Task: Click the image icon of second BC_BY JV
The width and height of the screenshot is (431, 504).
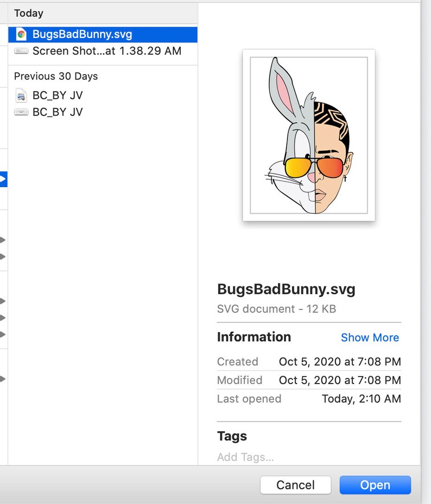Action: pyautogui.click(x=21, y=112)
